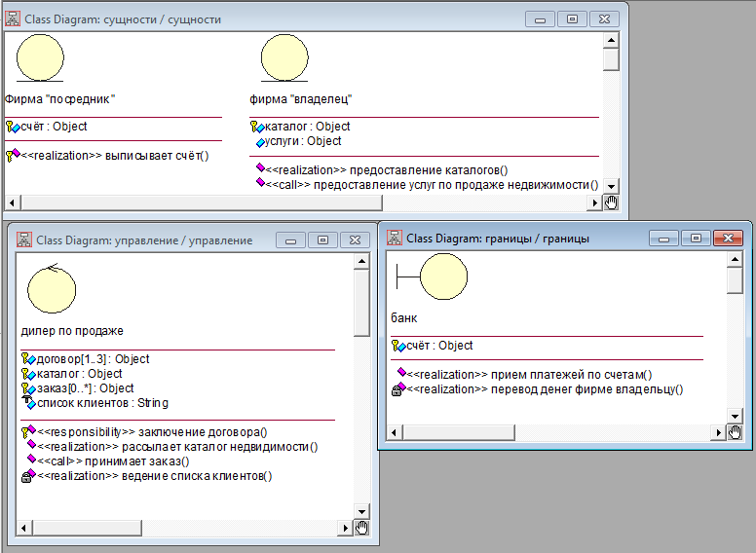Click icon beside предоставление каталогов() operation
This screenshot has width=756, height=553.
click(x=260, y=167)
